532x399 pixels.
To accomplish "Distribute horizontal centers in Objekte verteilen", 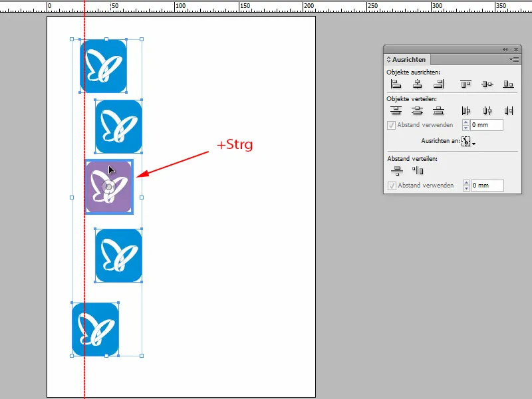I will point(487,110).
